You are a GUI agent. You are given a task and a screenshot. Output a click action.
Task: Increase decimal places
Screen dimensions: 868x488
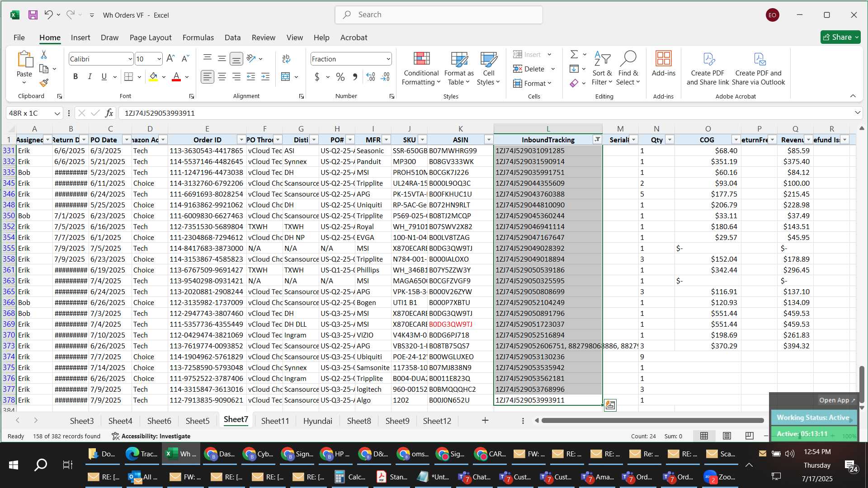(371, 77)
